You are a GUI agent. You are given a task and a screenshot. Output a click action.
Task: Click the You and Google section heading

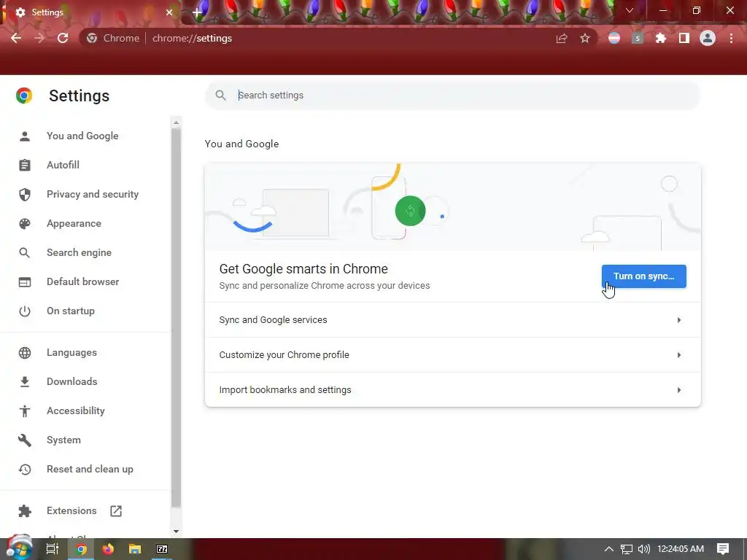coord(241,144)
